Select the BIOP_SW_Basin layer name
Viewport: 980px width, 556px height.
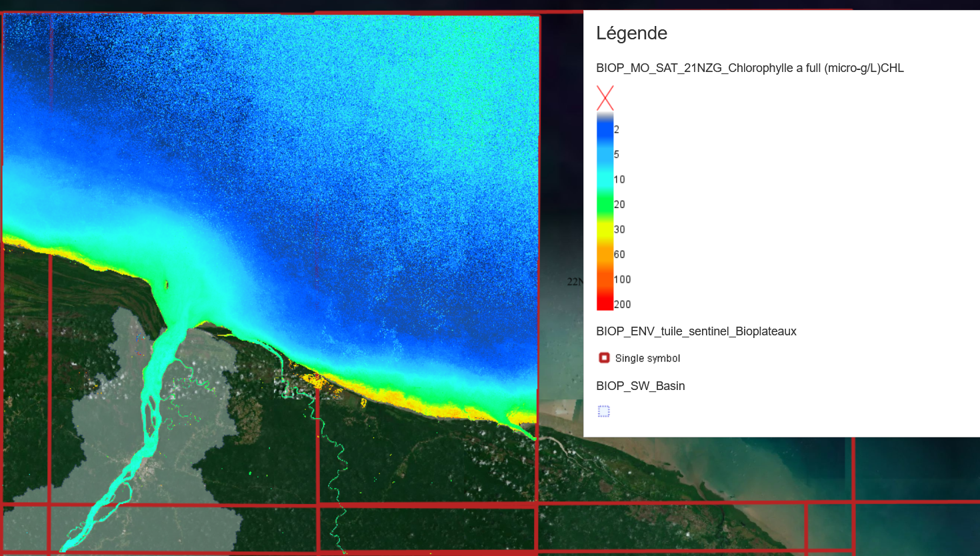pos(640,386)
